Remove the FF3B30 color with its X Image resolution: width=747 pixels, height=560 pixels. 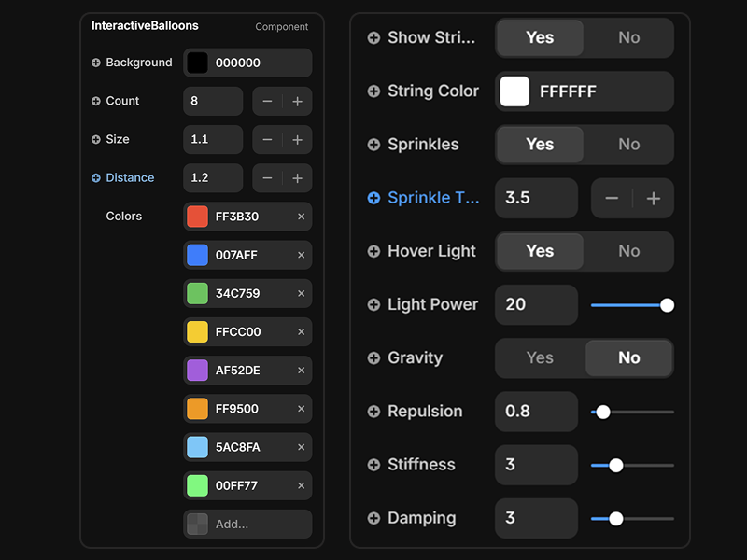point(301,217)
